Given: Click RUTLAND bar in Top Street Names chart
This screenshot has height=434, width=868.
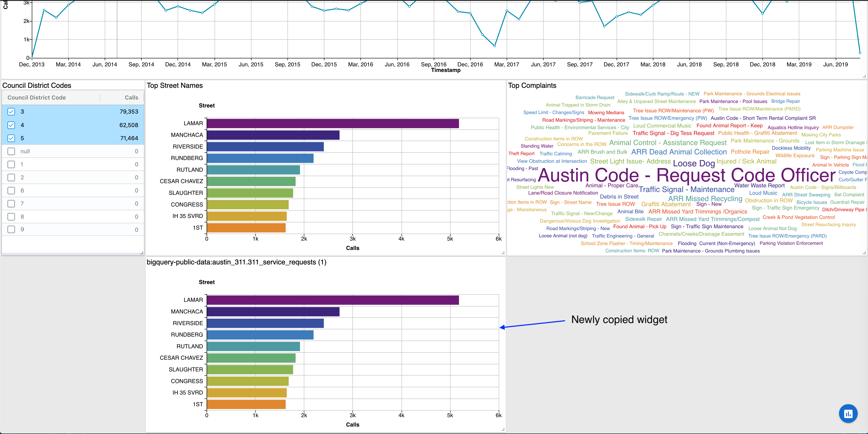Looking at the screenshot, I should coord(253,170).
